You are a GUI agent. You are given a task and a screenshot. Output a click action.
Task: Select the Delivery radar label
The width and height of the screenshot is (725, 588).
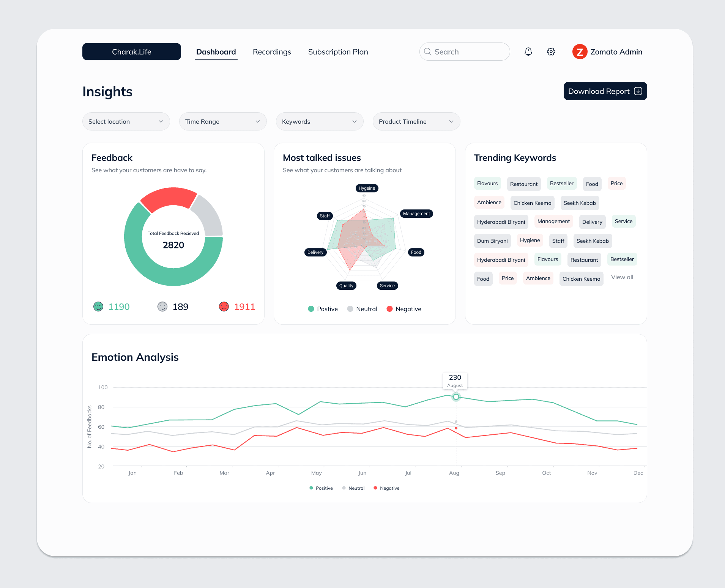315,252
